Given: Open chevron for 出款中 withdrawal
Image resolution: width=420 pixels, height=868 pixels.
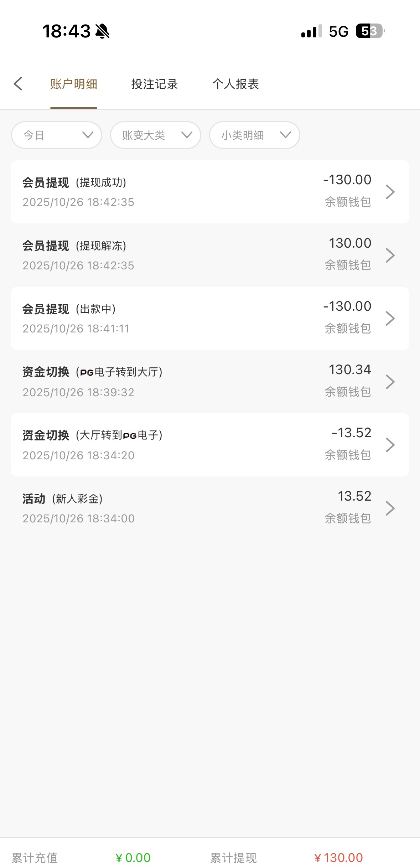Looking at the screenshot, I should click(x=390, y=318).
